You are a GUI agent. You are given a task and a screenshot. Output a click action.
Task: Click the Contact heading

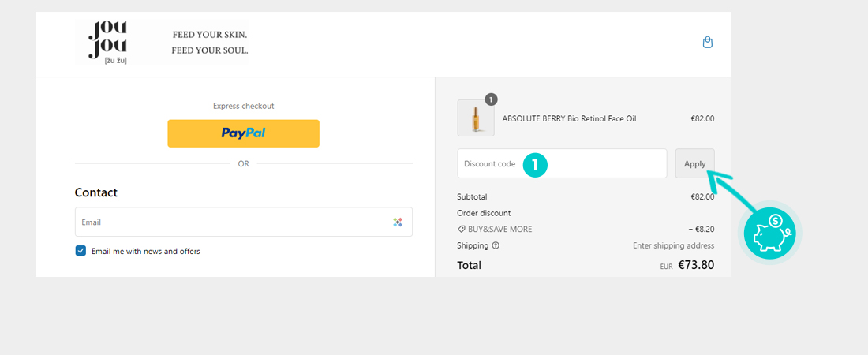point(96,192)
